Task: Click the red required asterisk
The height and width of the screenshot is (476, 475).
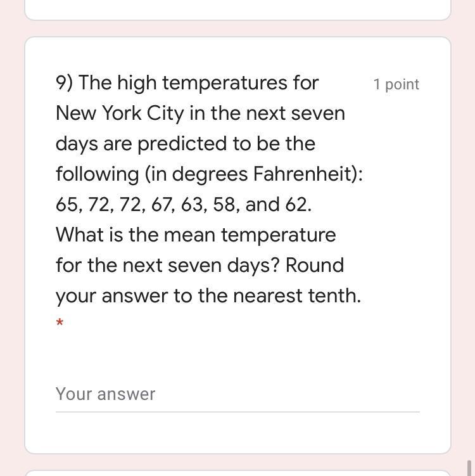Action: [x=60, y=324]
